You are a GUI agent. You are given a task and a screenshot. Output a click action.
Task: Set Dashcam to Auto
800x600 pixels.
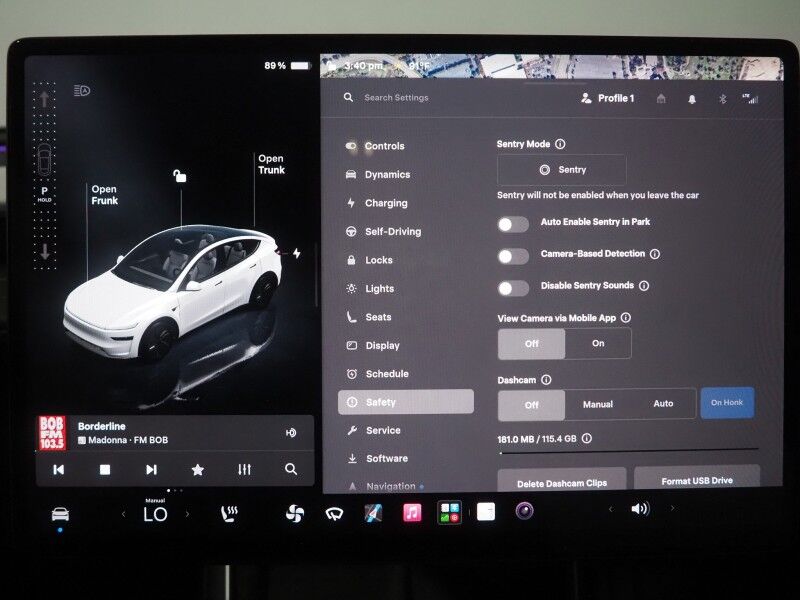pyautogui.click(x=663, y=404)
